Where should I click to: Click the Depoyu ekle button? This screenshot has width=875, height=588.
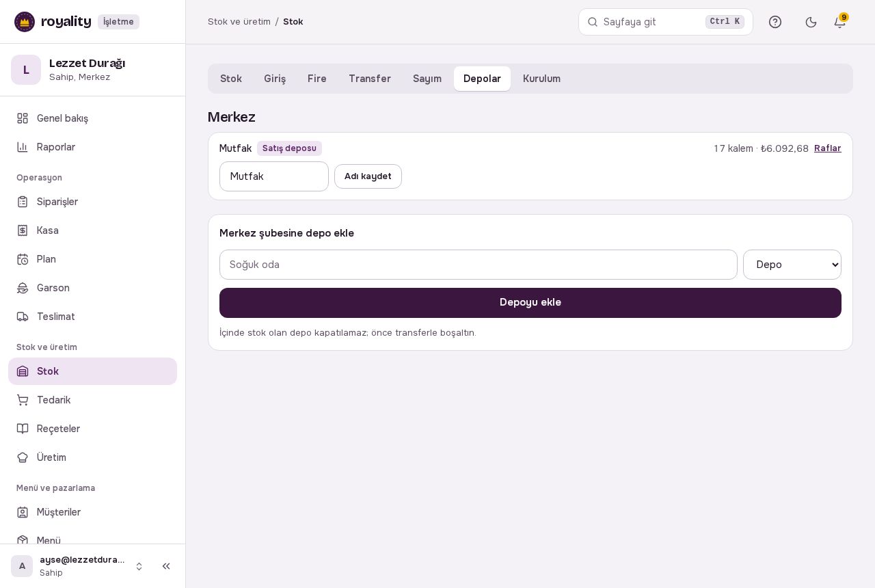[x=530, y=303]
